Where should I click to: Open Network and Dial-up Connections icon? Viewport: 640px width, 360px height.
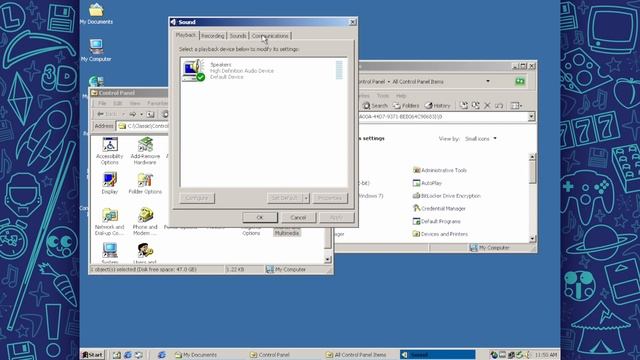[x=109, y=222]
